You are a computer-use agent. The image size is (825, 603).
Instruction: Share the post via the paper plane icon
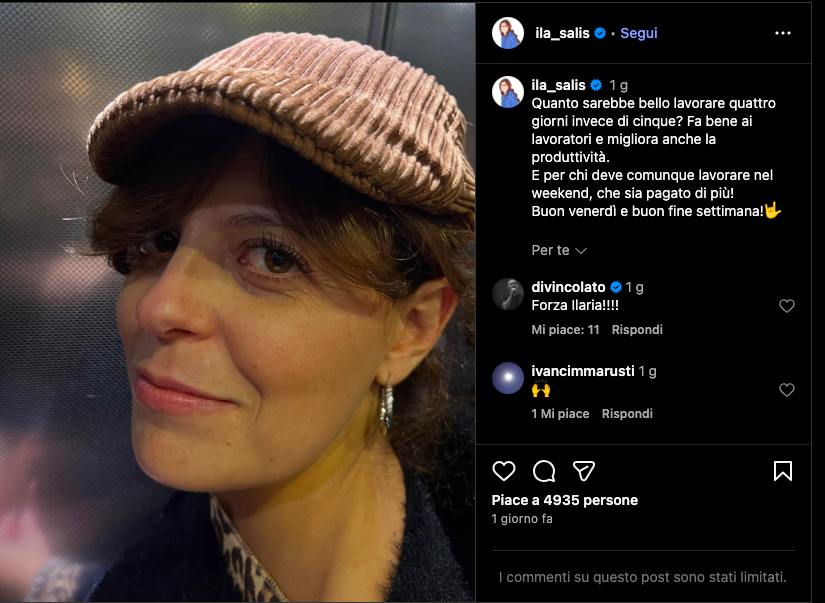(x=584, y=471)
